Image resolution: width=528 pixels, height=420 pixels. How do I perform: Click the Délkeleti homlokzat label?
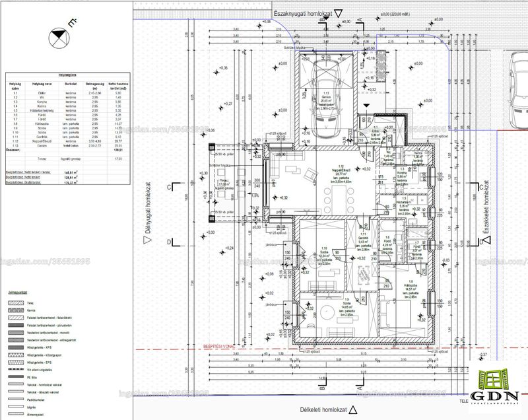tap(323, 410)
